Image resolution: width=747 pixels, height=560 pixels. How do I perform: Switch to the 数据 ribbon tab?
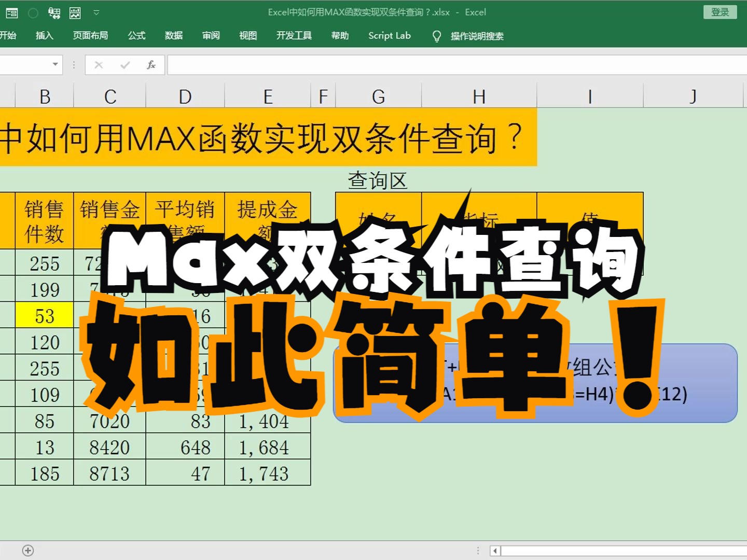point(174,35)
